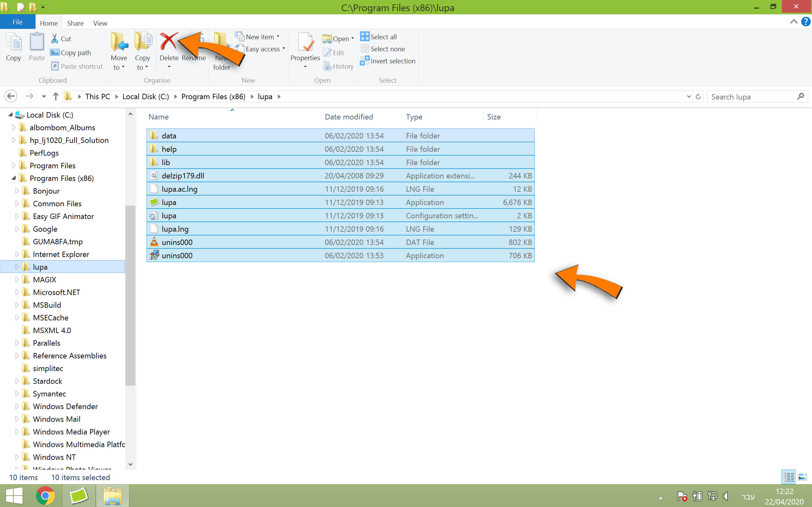Click the navigation pane vertical scrollbar thumb
The height and width of the screenshot is (507, 812).
pyautogui.click(x=130, y=295)
